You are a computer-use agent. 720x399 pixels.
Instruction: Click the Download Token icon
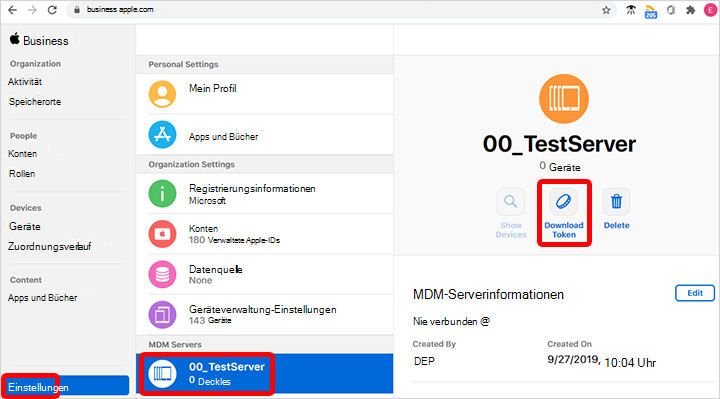click(x=563, y=202)
